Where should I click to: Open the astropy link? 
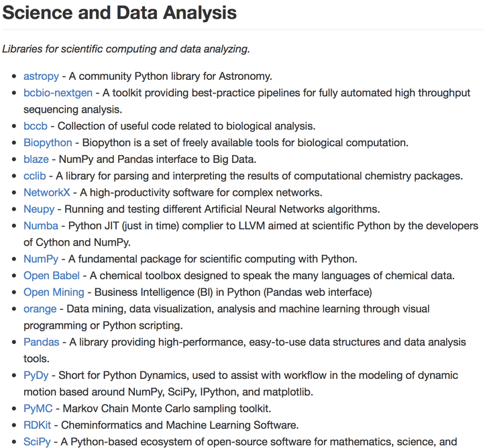[x=41, y=76]
